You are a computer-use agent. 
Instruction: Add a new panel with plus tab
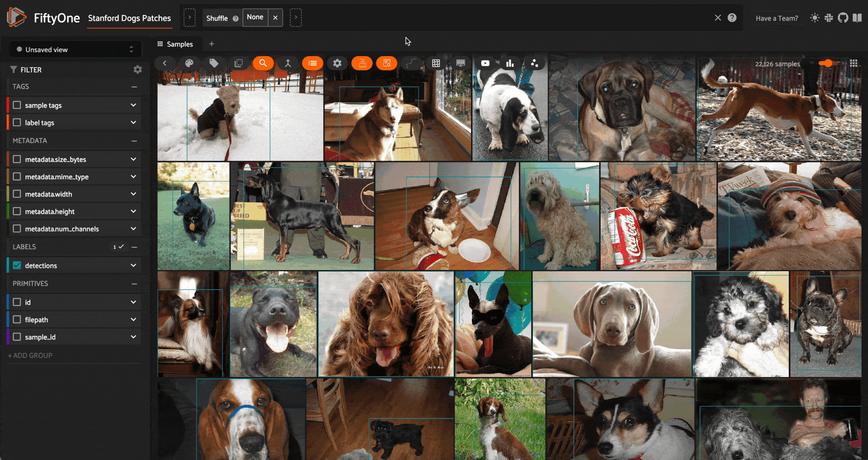pos(212,44)
